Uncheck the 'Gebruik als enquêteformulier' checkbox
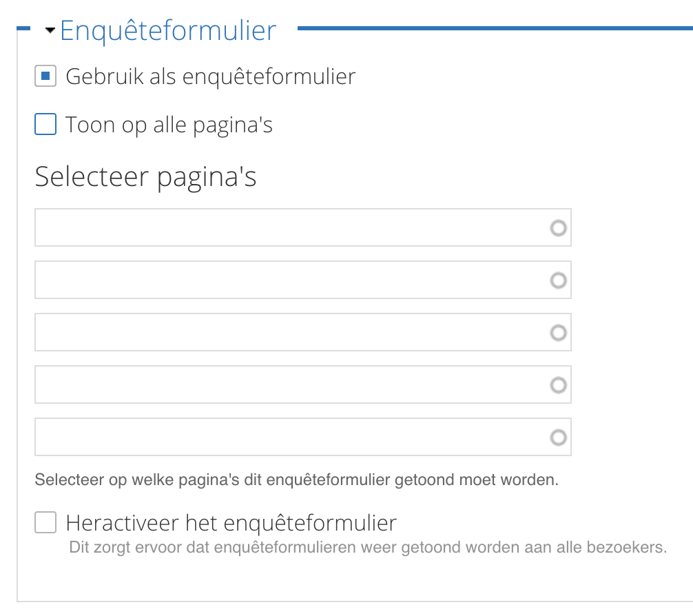Viewport: 693px width, 616px height. click(x=45, y=76)
